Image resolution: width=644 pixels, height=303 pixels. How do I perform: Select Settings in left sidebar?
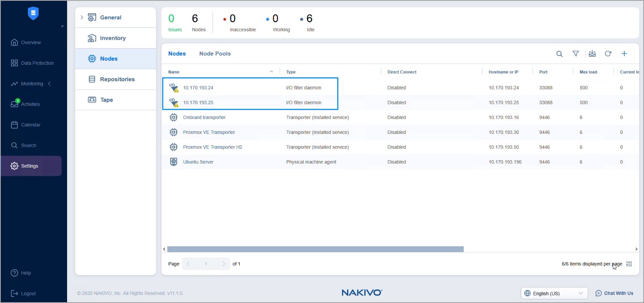click(31, 166)
